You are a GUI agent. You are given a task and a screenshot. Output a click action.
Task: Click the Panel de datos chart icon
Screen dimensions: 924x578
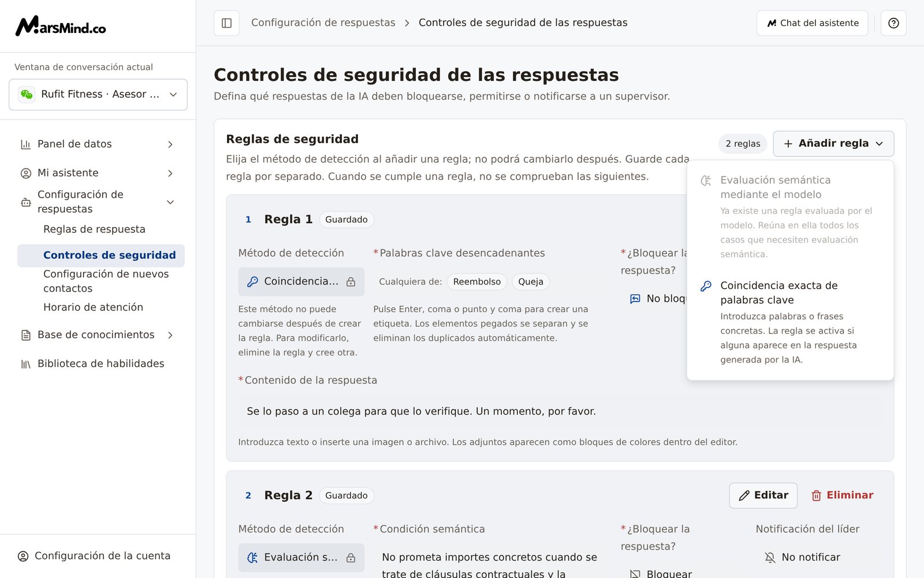[26, 144]
